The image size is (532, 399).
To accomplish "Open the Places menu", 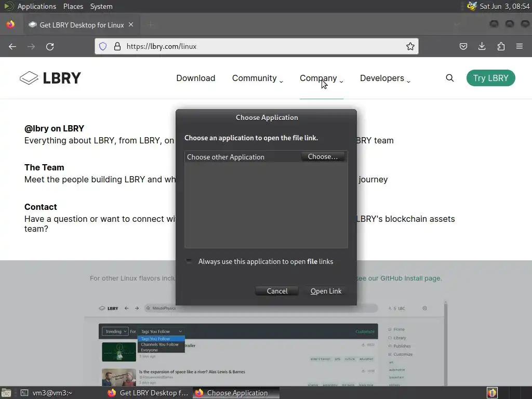I will point(73,6).
